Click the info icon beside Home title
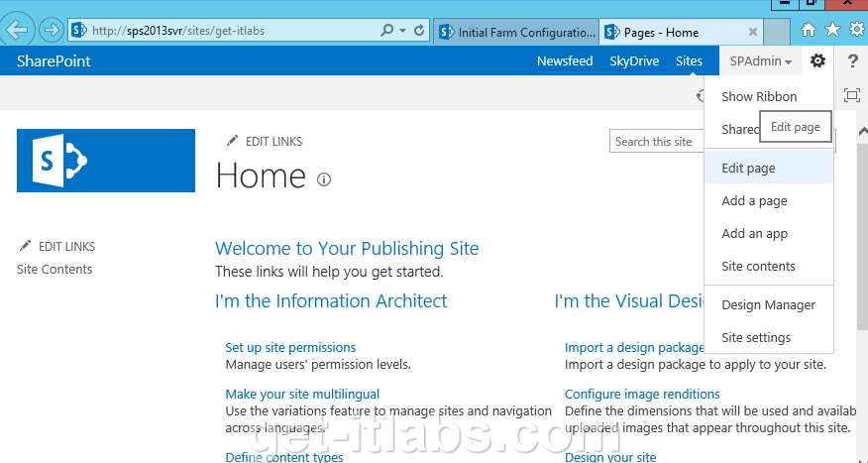 pyautogui.click(x=324, y=179)
